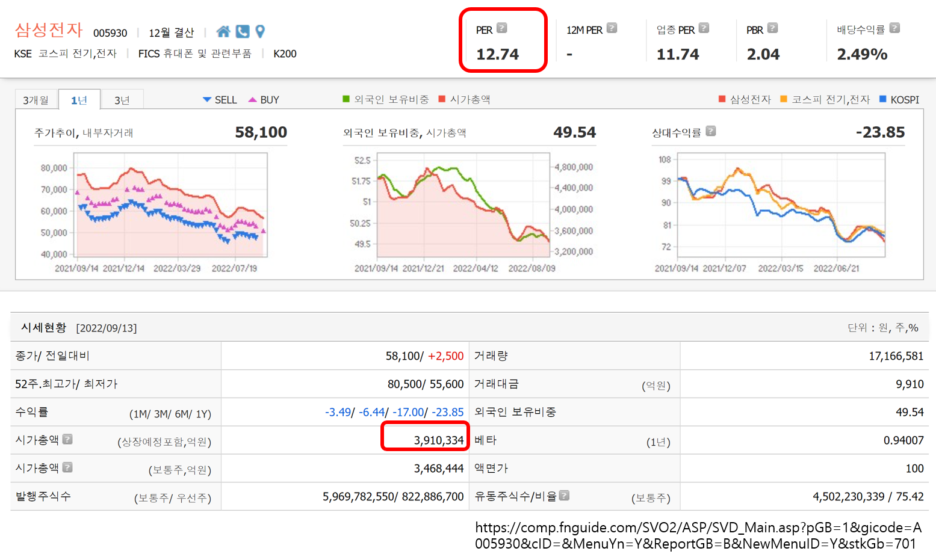The height and width of the screenshot is (560, 936).
Task: Click the shares issued 5,969,782,550/ 822,886,700
Action: point(393,496)
